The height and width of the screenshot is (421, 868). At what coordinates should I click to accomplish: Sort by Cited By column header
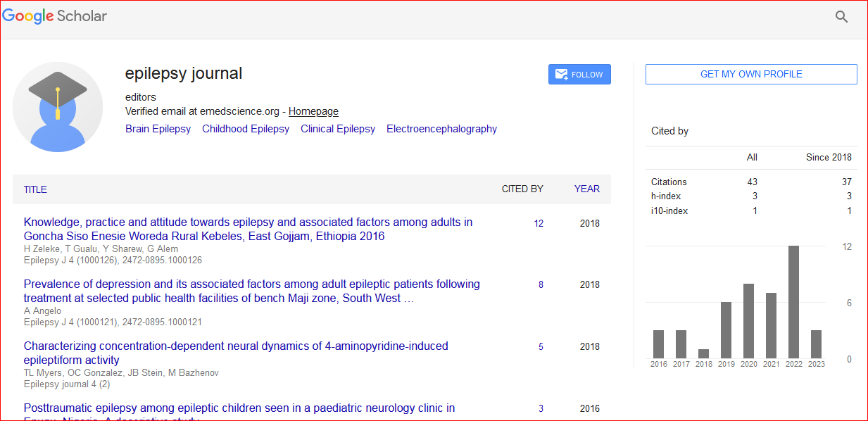522,189
